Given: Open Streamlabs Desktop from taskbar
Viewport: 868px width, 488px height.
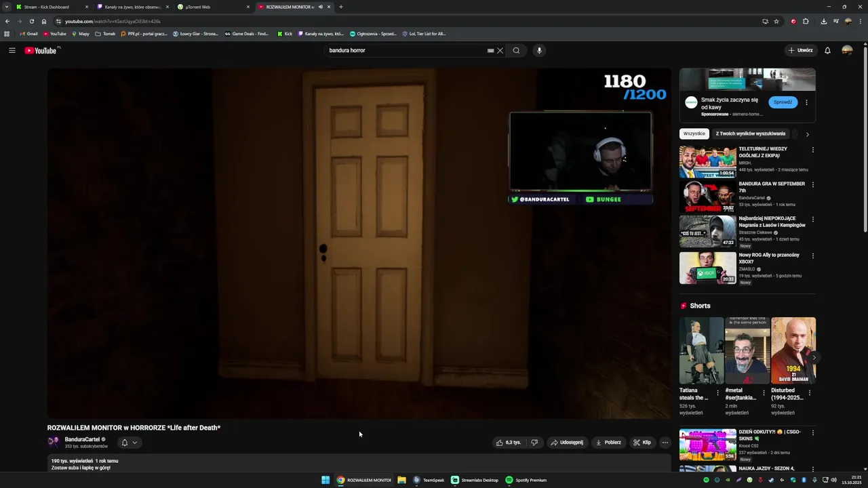Looking at the screenshot, I should click(x=475, y=480).
